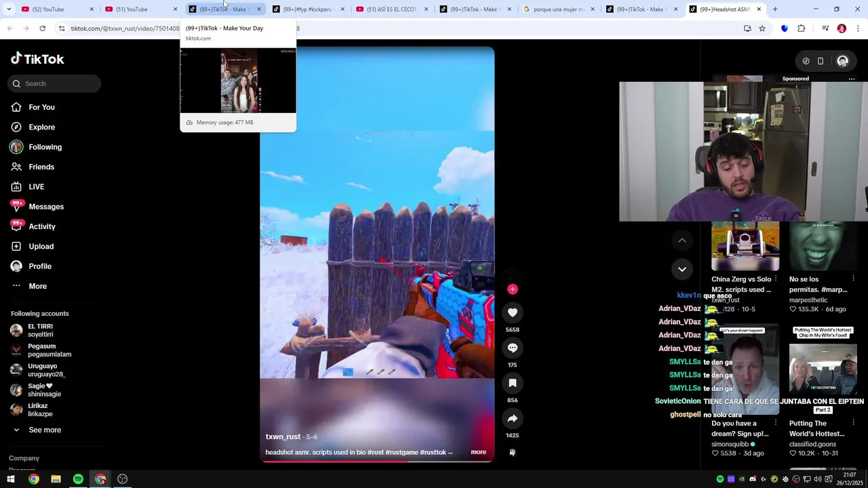Open the Sponsored options three dots
Screen dimensions: 868x488
pos(852,79)
